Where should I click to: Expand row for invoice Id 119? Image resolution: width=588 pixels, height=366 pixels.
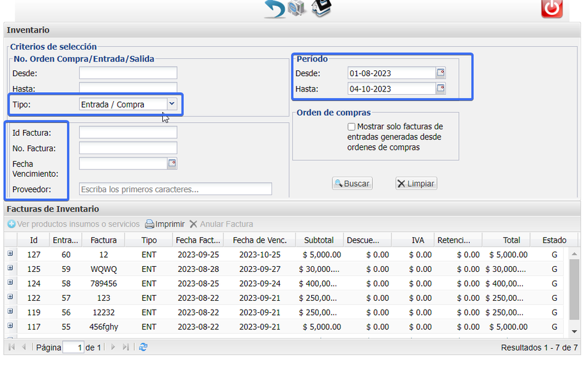[x=10, y=312]
